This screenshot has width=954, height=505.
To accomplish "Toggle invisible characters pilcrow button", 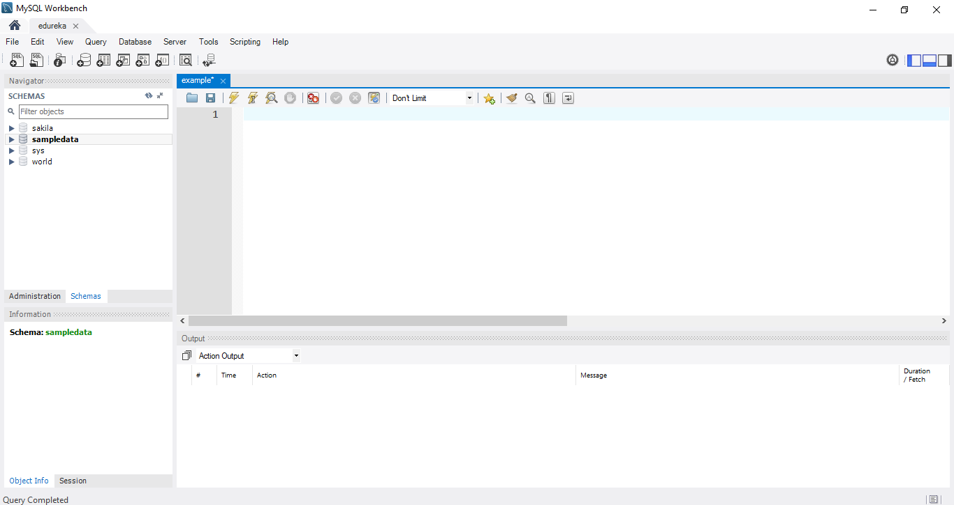I will tap(549, 98).
